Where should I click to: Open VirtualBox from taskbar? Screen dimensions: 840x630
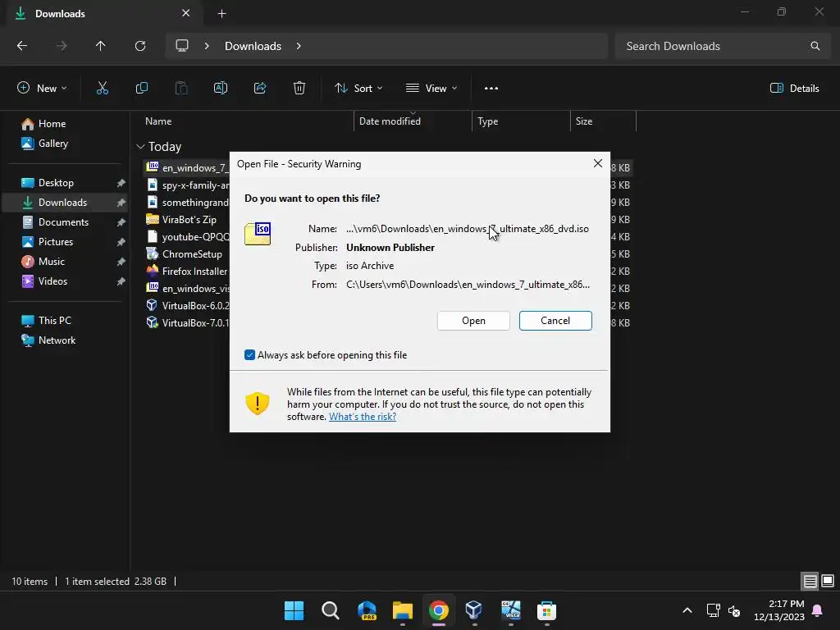click(474, 610)
